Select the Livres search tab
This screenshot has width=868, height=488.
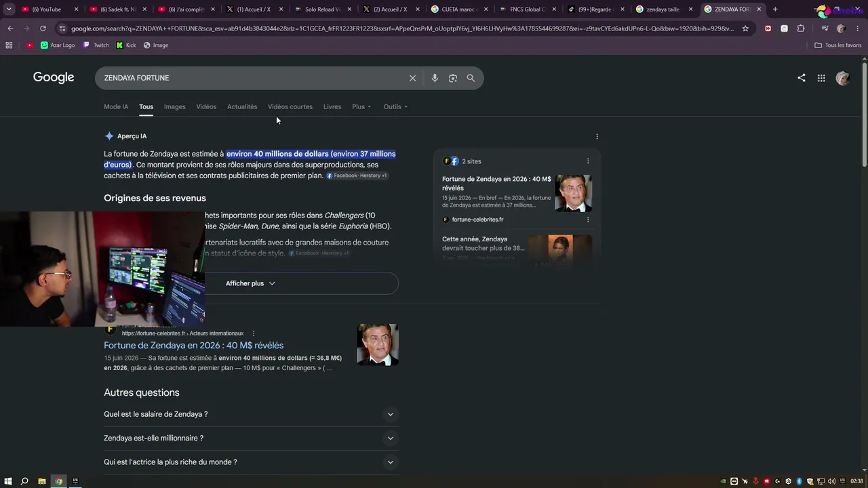(x=332, y=106)
